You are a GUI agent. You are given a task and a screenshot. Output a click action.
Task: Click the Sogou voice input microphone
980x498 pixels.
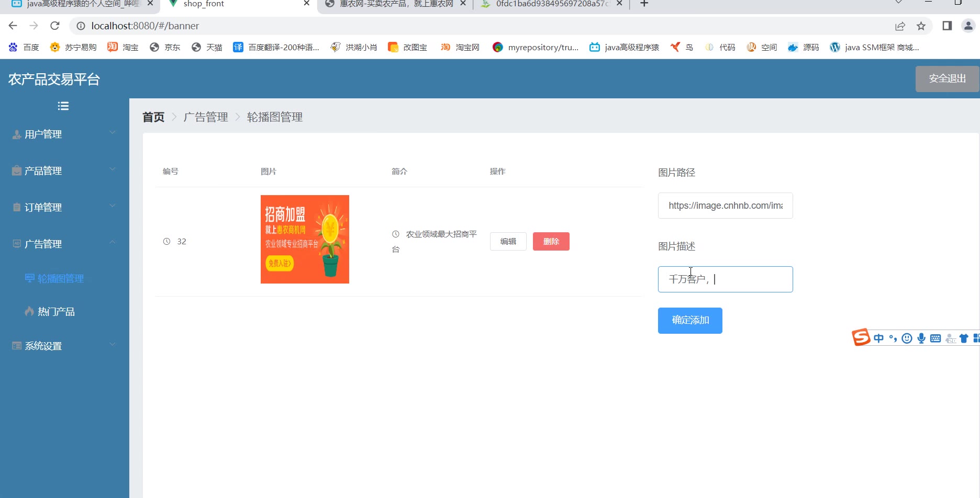tap(921, 338)
